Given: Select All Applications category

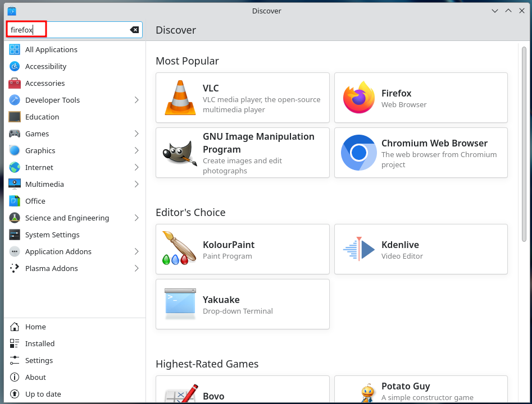Looking at the screenshot, I should [x=51, y=49].
